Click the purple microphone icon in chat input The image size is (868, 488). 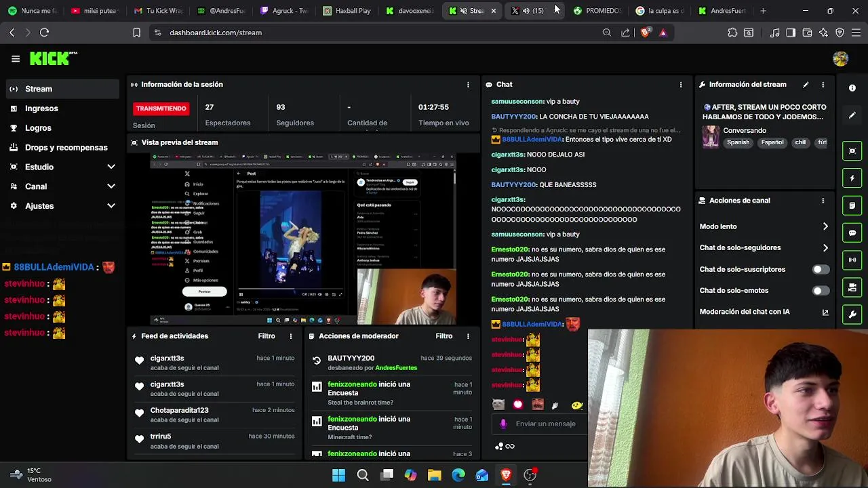point(503,424)
